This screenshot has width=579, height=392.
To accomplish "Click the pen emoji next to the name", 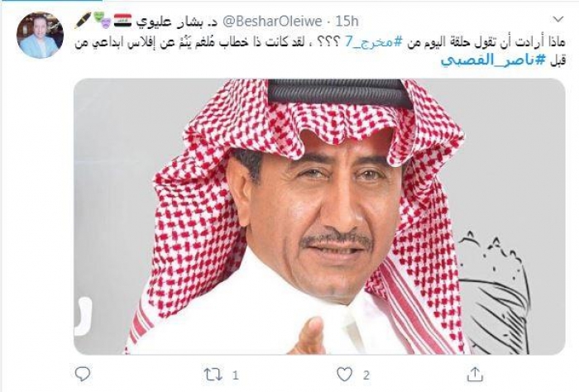I will (83, 21).
